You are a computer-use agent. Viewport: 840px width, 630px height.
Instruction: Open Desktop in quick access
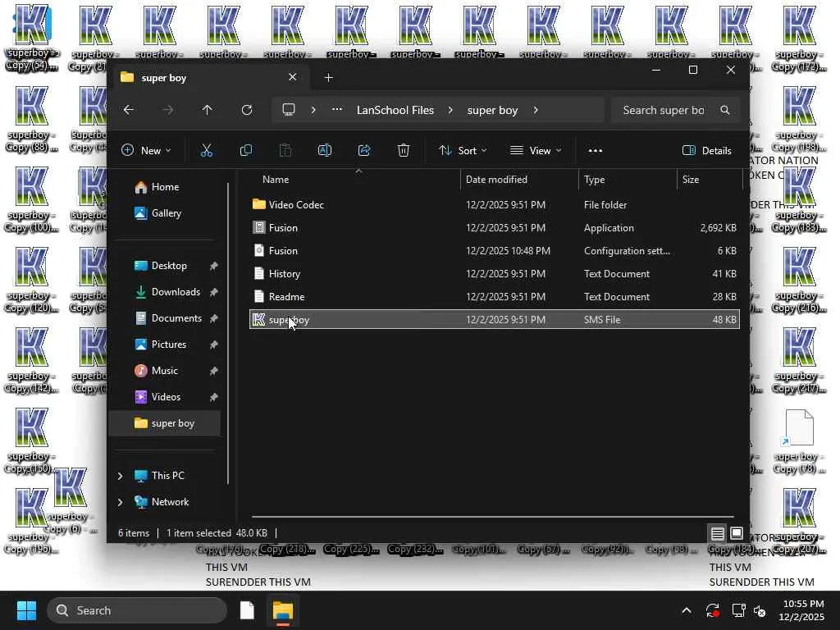(x=166, y=266)
